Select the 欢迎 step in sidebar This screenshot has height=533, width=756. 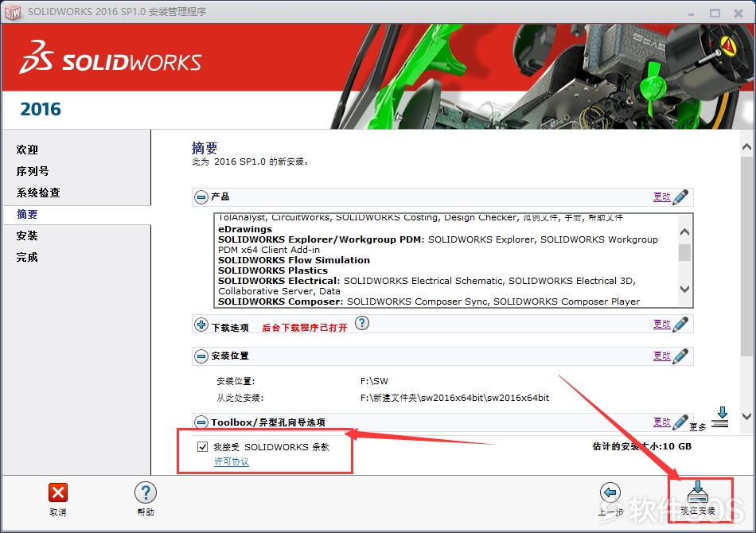tap(27, 150)
